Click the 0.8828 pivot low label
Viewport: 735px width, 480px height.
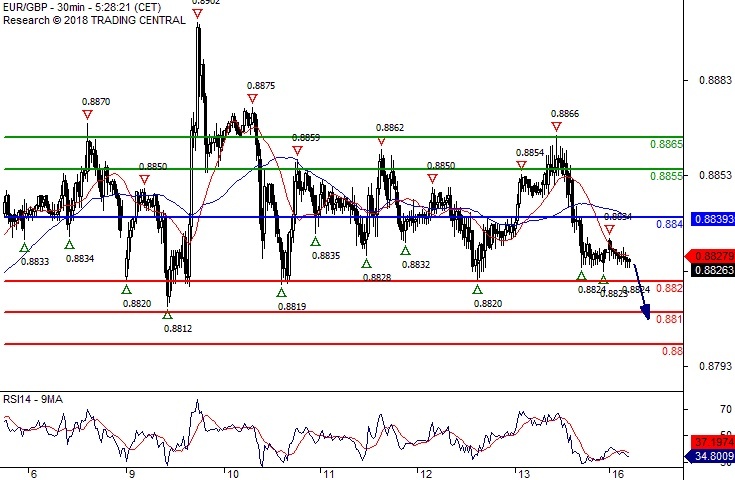click(377, 278)
